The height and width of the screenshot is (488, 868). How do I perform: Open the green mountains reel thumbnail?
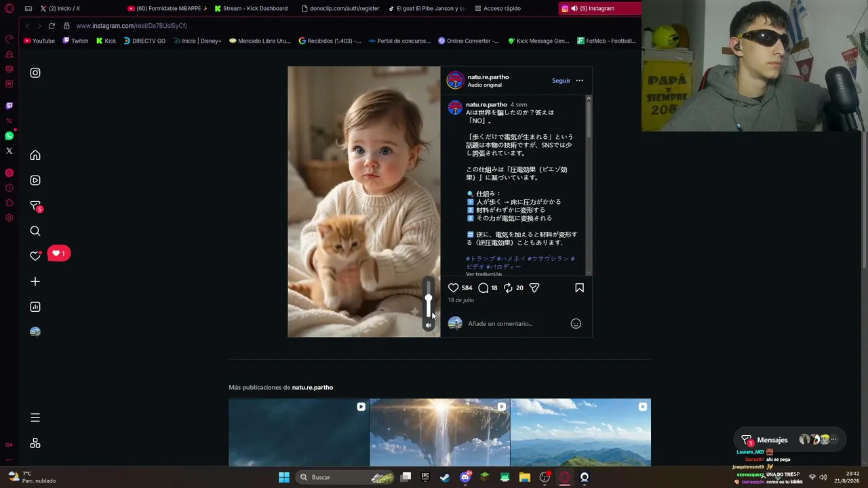tap(580, 432)
